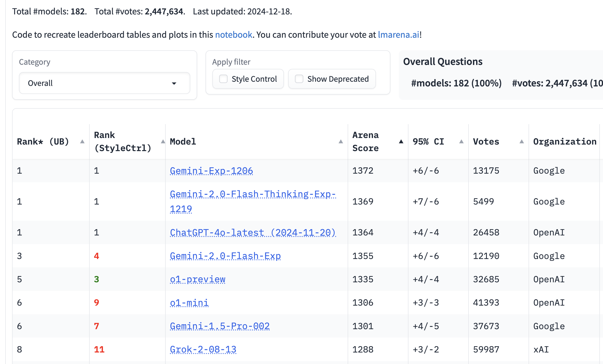Sort by Votes column arrow

pos(522,142)
